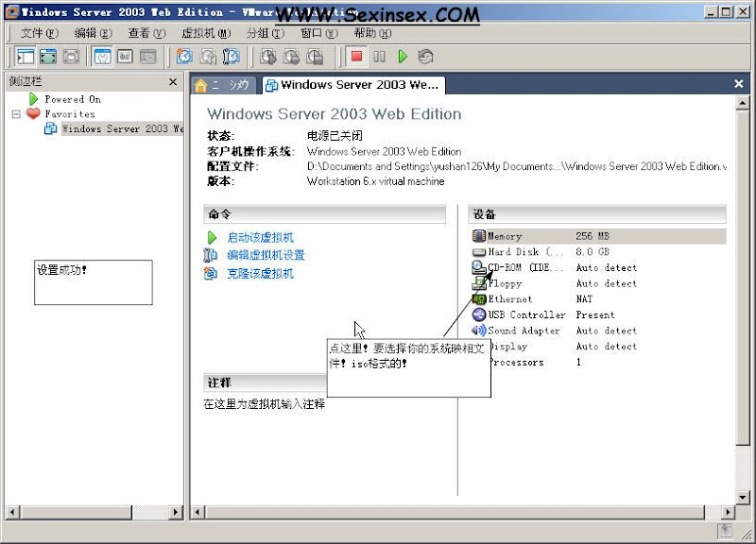Click the status bar icon at bottom right
This screenshot has height=544, width=756.
[725, 531]
